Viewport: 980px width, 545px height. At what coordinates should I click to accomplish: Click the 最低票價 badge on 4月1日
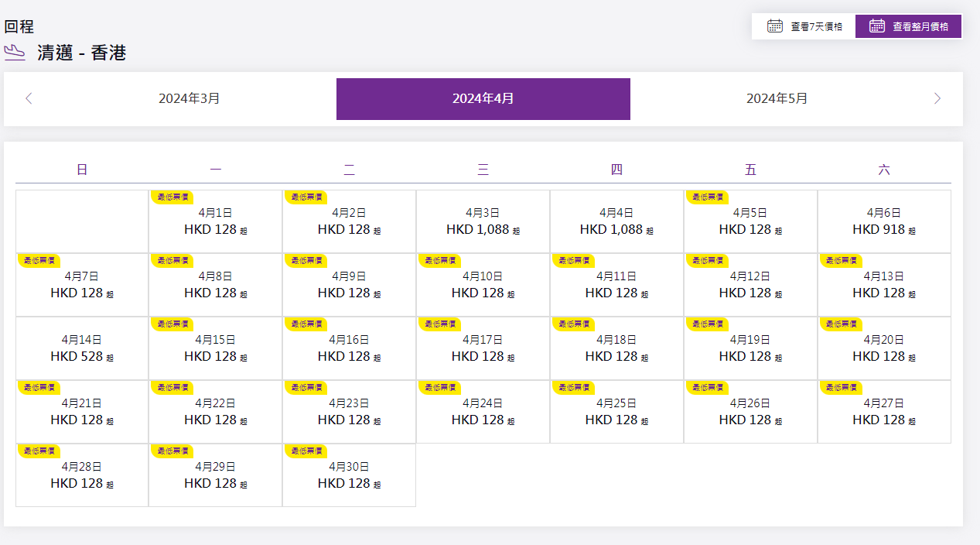[172, 197]
